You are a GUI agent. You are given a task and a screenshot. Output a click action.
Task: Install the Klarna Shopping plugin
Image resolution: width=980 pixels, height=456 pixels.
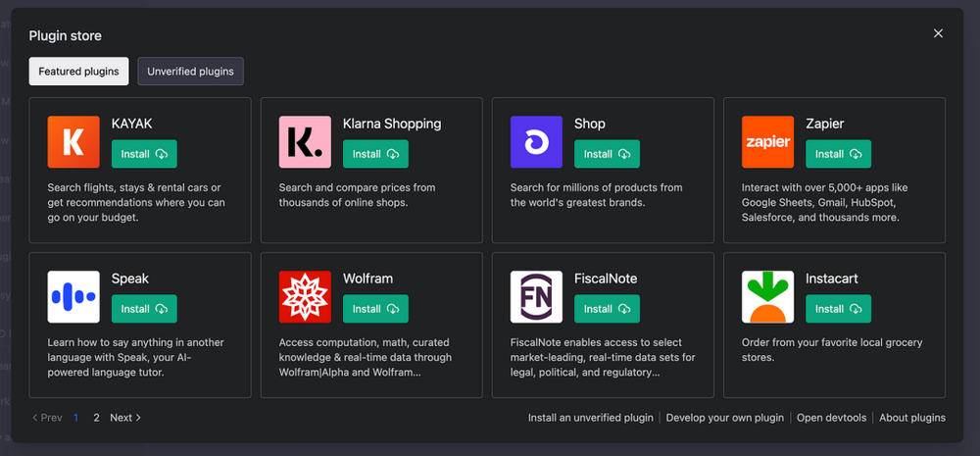point(375,154)
